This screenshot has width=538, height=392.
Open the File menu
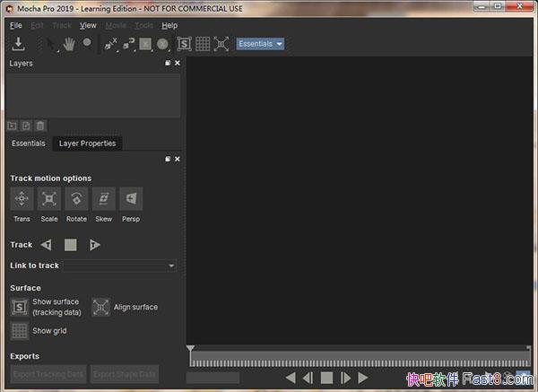16,25
